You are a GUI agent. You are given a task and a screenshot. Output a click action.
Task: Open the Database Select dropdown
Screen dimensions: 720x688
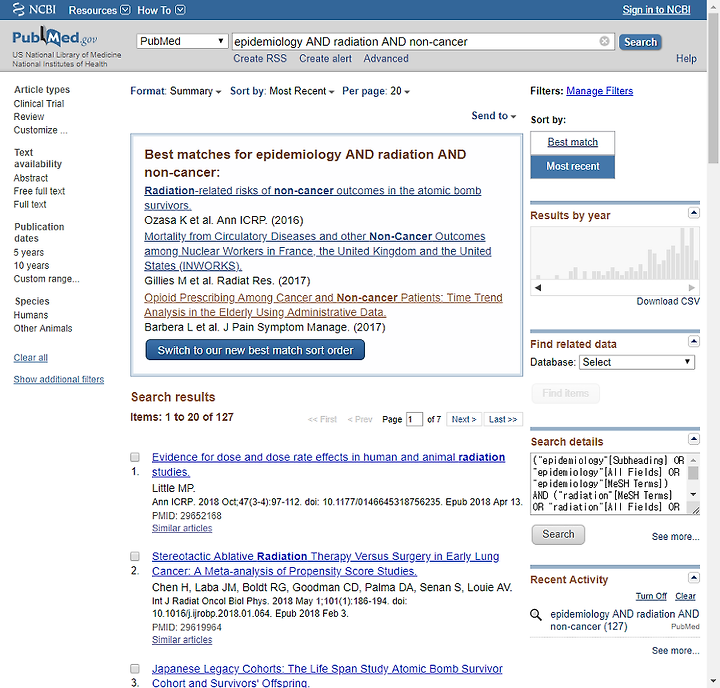tap(636, 362)
